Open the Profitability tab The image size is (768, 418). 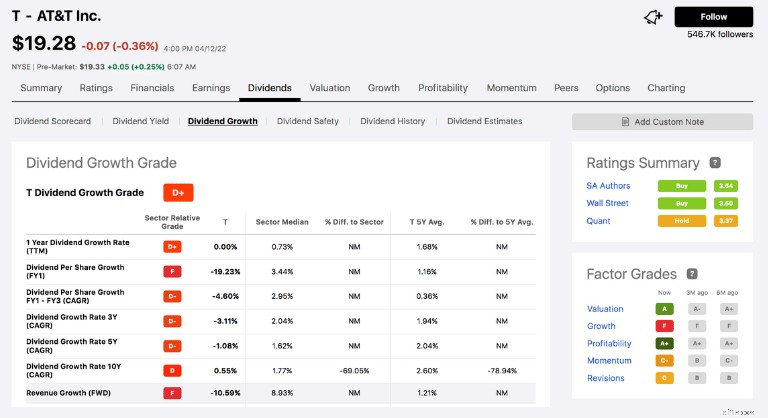click(x=443, y=88)
